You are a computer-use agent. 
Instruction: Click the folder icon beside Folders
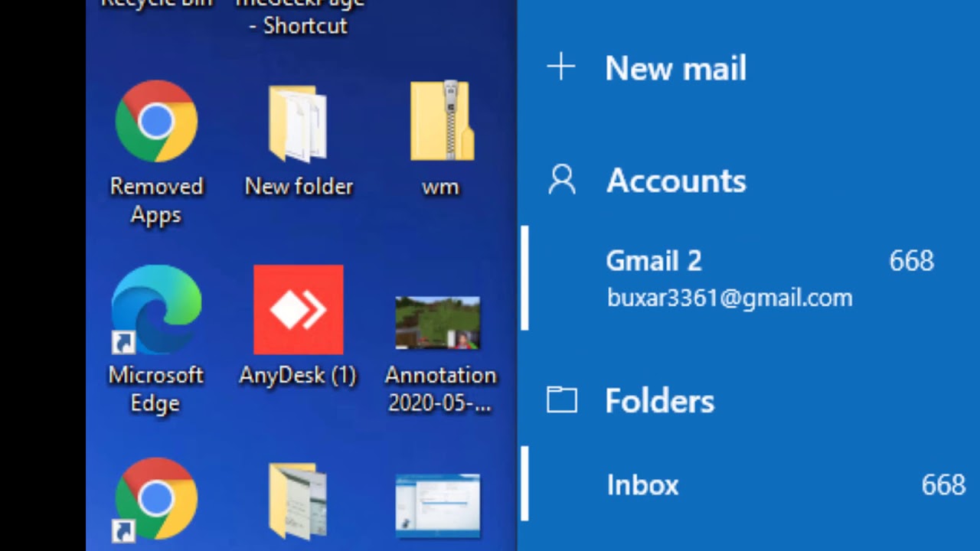562,400
